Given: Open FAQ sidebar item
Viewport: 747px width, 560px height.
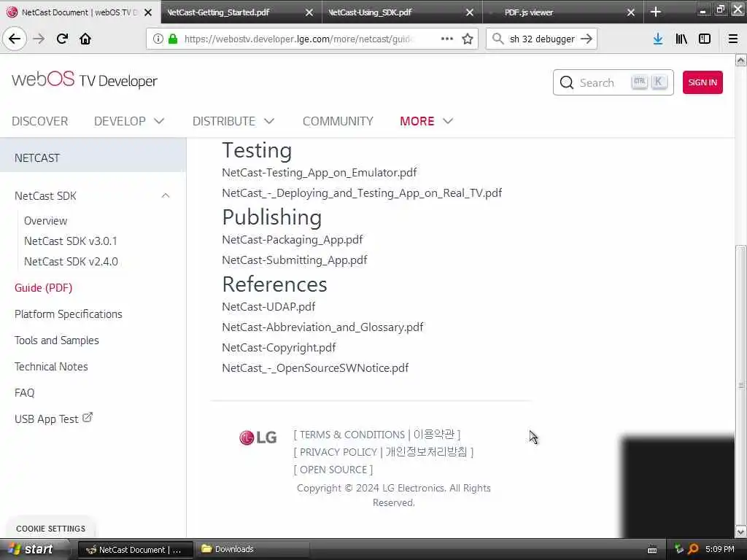Looking at the screenshot, I should click(x=24, y=393).
